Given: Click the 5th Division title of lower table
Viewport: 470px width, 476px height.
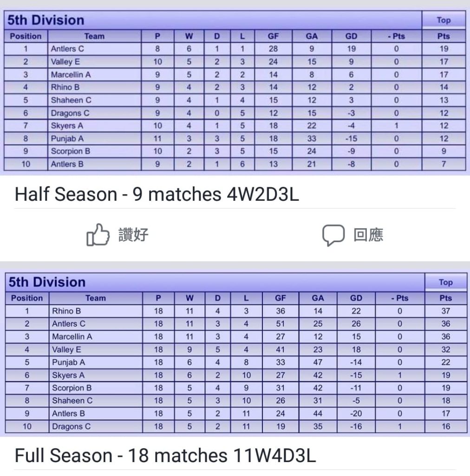Looking at the screenshot, I should (47, 282).
